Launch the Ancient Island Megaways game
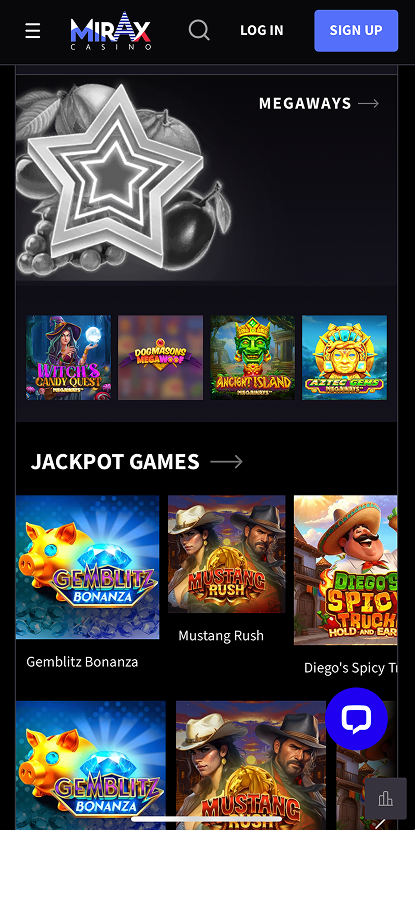Image resolution: width=415 pixels, height=905 pixels. (x=252, y=357)
